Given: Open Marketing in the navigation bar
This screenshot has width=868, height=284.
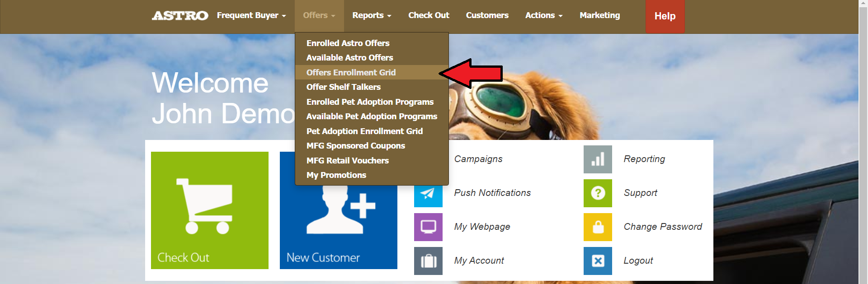Looking at the screenshot, I should click(600, 15).
